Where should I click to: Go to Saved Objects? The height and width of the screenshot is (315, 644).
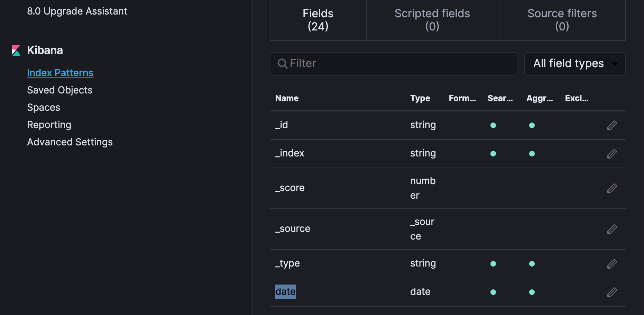(x=59, y=90)
